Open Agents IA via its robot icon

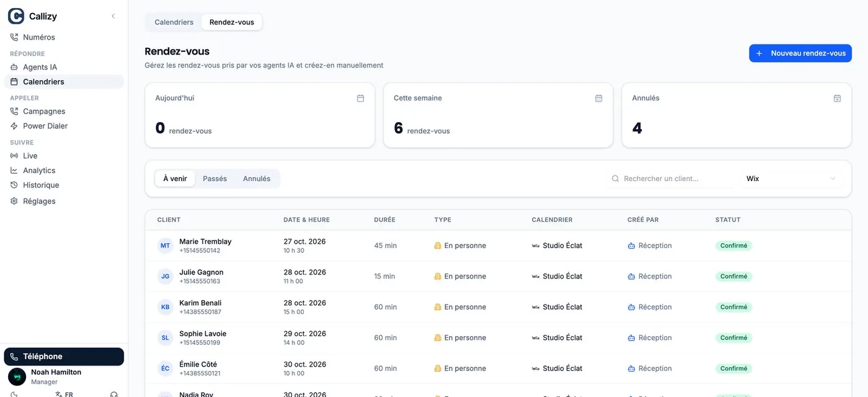[14, 67]
